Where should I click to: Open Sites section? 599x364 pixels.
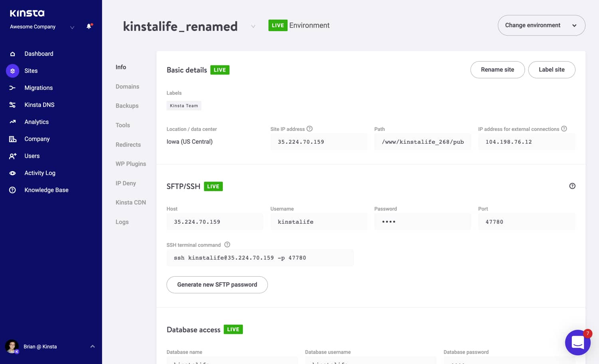31,71
